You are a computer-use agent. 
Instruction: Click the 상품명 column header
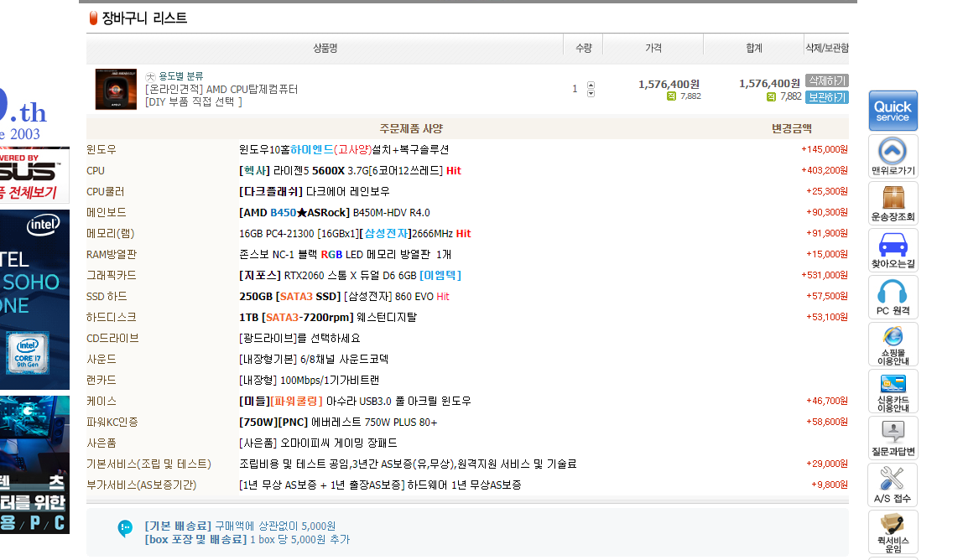(325, 48)
